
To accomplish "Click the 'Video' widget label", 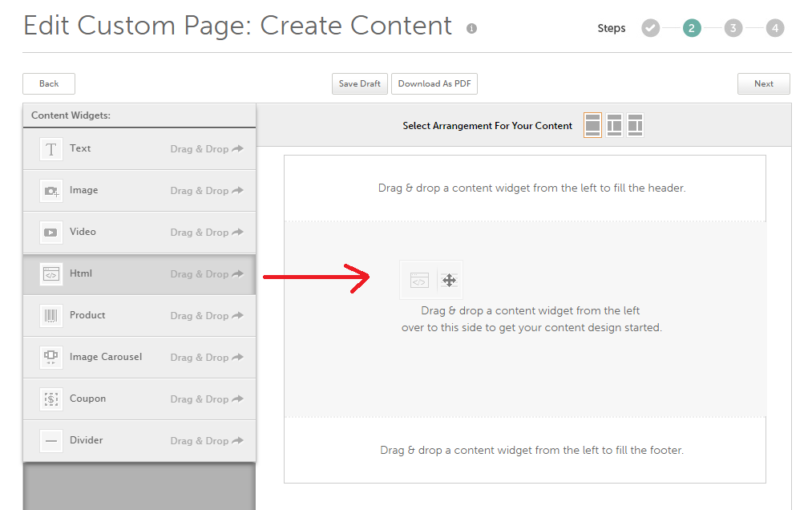I will (83, 232).
